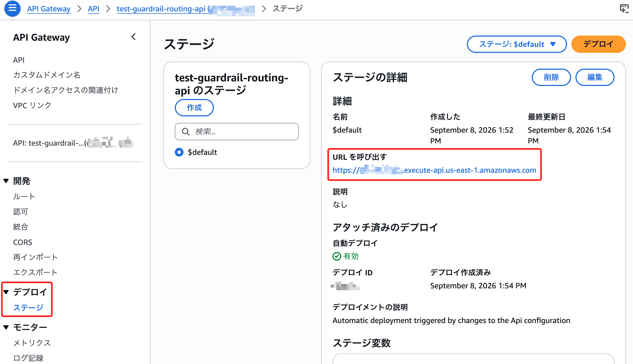633x364 pixels.
Task: Click the green 有効 check icon
Action: pos(337,256)
